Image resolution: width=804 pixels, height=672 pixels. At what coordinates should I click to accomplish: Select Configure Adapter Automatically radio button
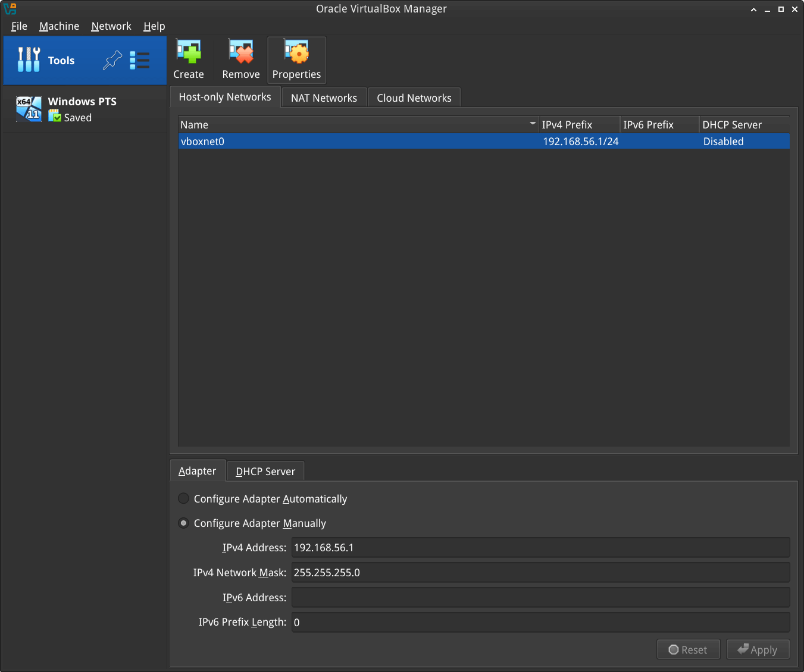(x=184, y=498)
